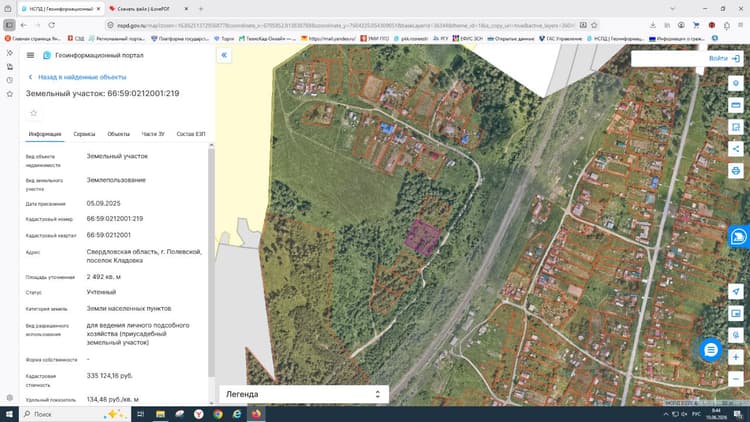Switch to the Сервисы tab
Screen dimensions: 750x422
[x=84, y=134]
